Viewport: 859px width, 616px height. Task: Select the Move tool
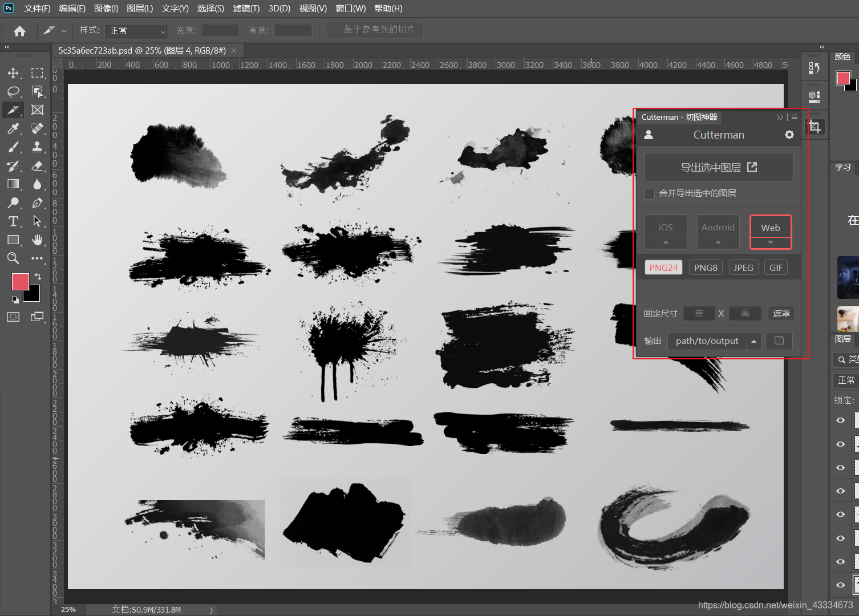13,73
